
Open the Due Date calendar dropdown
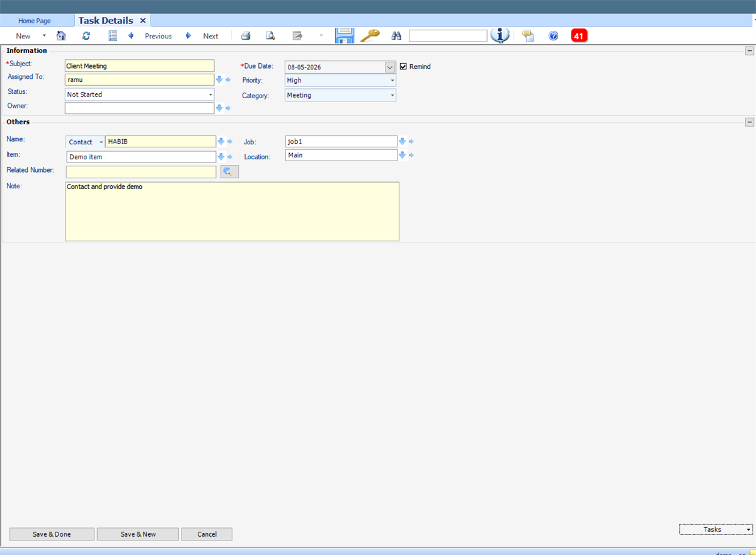point(390,67)
